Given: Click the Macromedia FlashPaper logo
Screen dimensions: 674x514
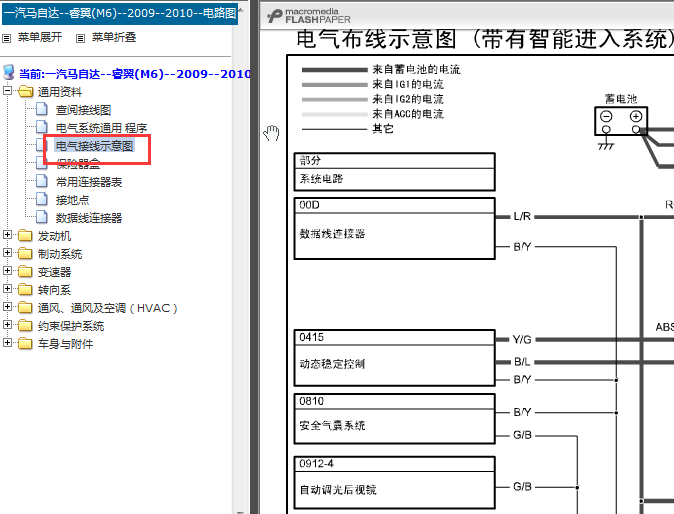Looking at the screenshot, I should [309, 16].
